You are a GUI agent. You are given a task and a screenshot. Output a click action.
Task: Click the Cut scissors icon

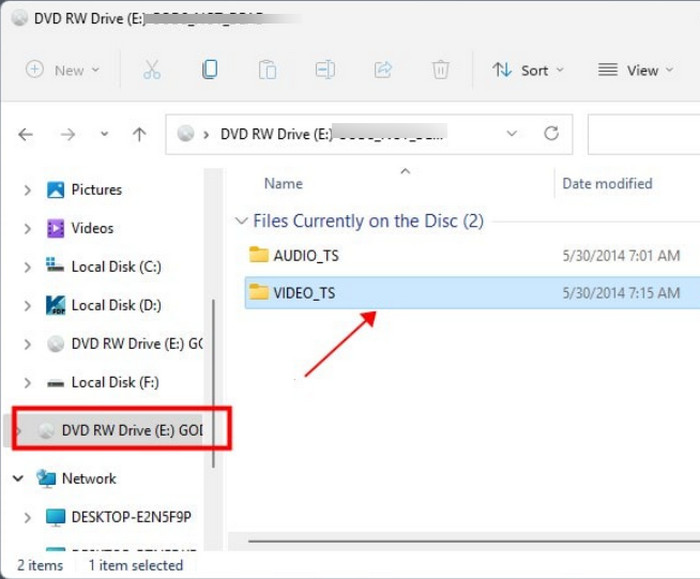[x=152, y=70]
